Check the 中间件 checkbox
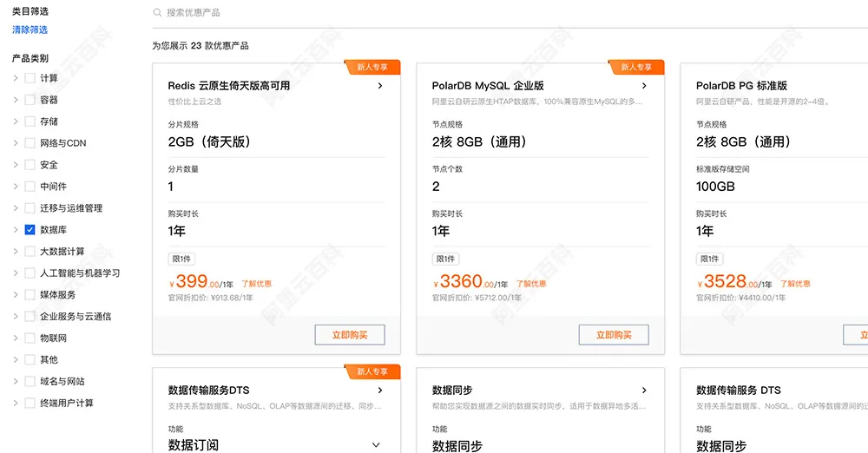The height and width of the screenshot is (453, 868). click(30, 186)
